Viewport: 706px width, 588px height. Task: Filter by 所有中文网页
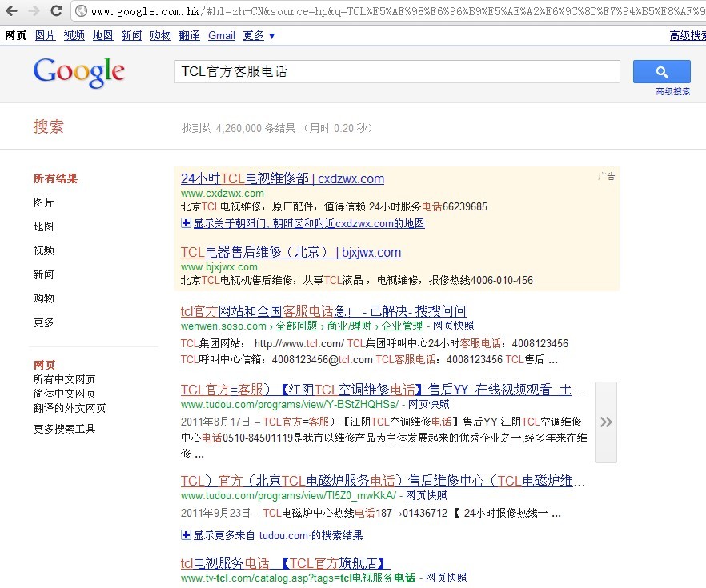64,379
